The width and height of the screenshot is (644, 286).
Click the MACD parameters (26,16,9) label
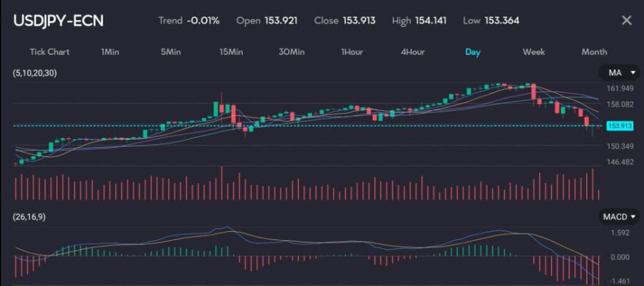pos(29,217)
